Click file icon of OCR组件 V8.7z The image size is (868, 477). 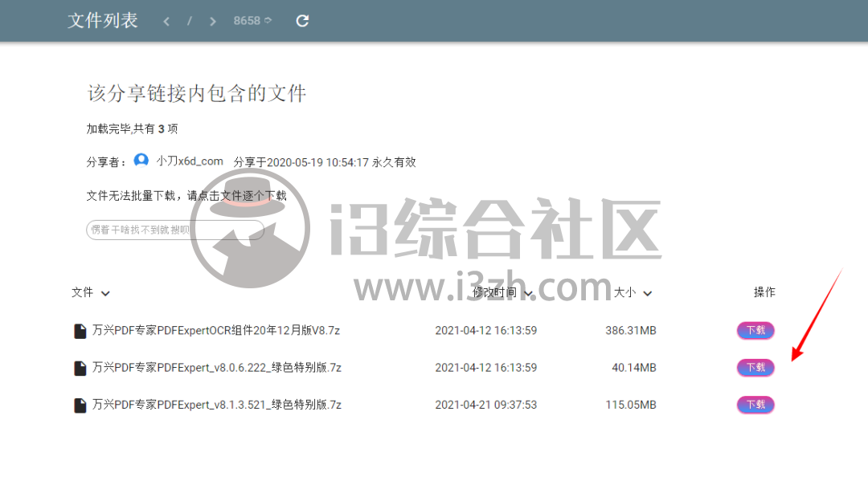click(x=80, y=331)
